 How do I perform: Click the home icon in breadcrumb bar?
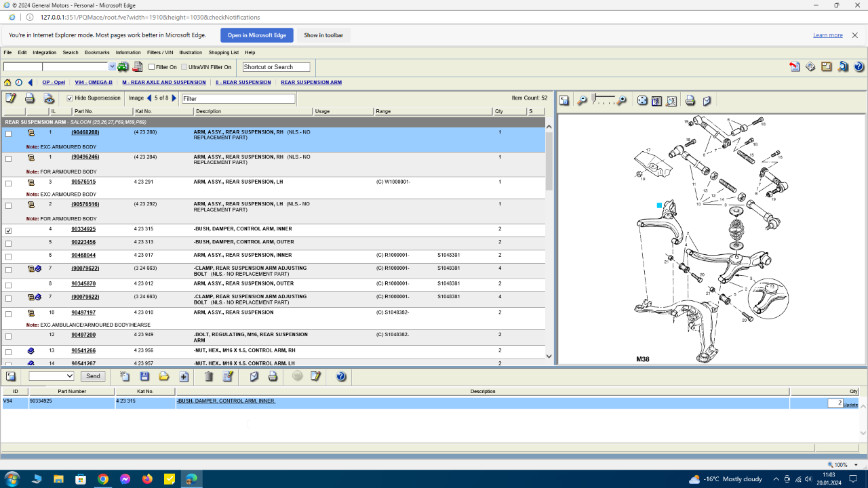click(x=7, y=83)
